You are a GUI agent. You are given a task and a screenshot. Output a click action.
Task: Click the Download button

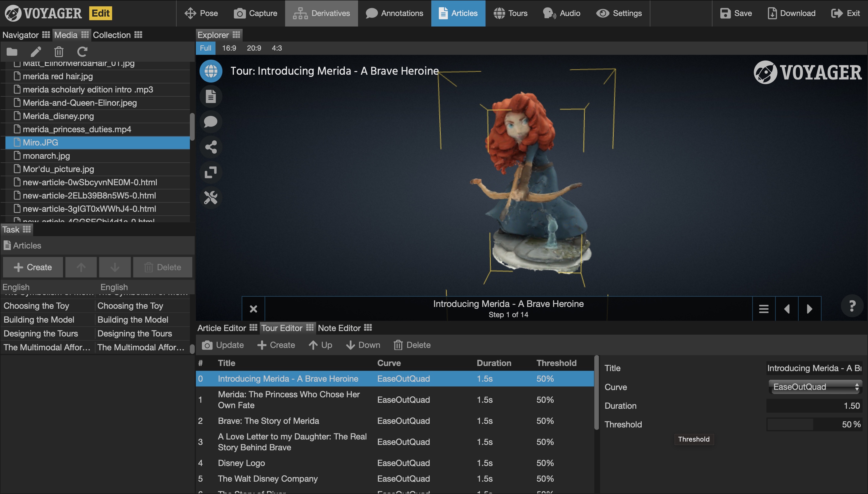(791, 13)
